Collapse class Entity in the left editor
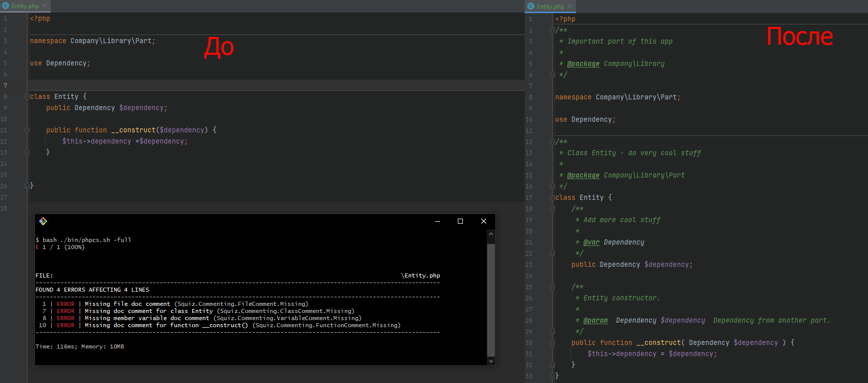The width and height of the screenshot is (868, 383). tap(27, 97)
